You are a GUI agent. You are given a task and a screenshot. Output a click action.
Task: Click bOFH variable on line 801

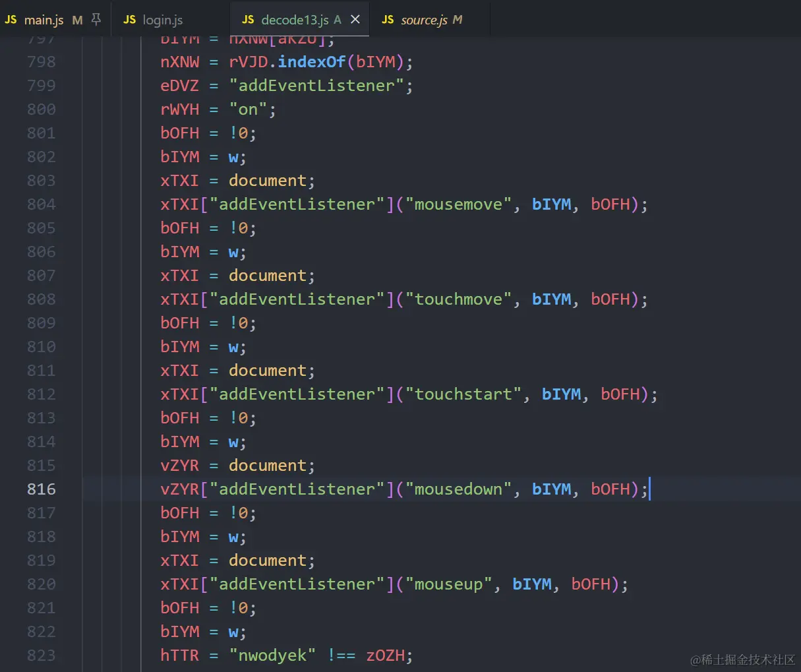pos(180,133)
